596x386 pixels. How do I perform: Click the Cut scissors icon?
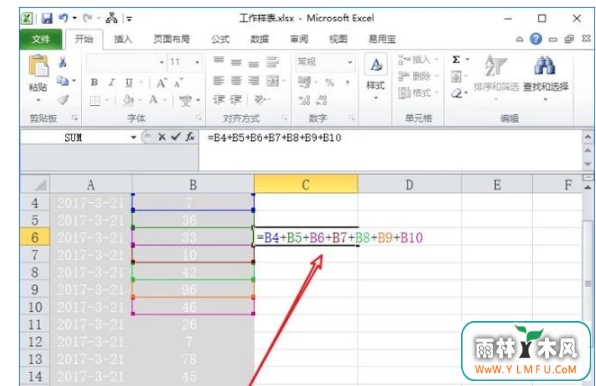pos(63,62)
